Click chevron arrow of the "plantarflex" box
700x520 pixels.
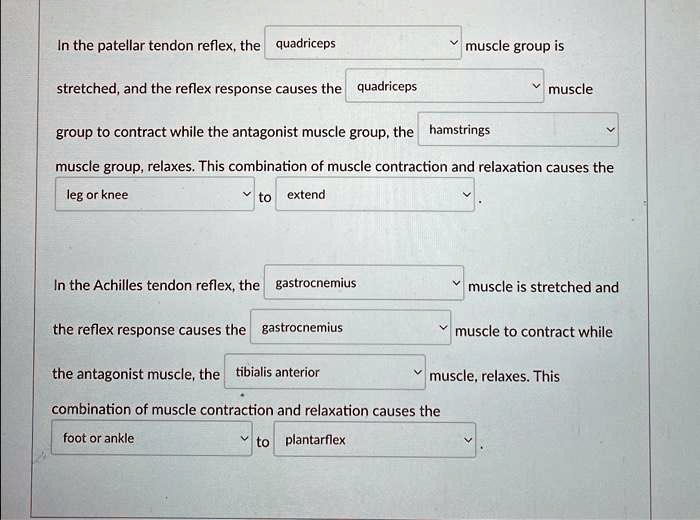coord(468,440)
